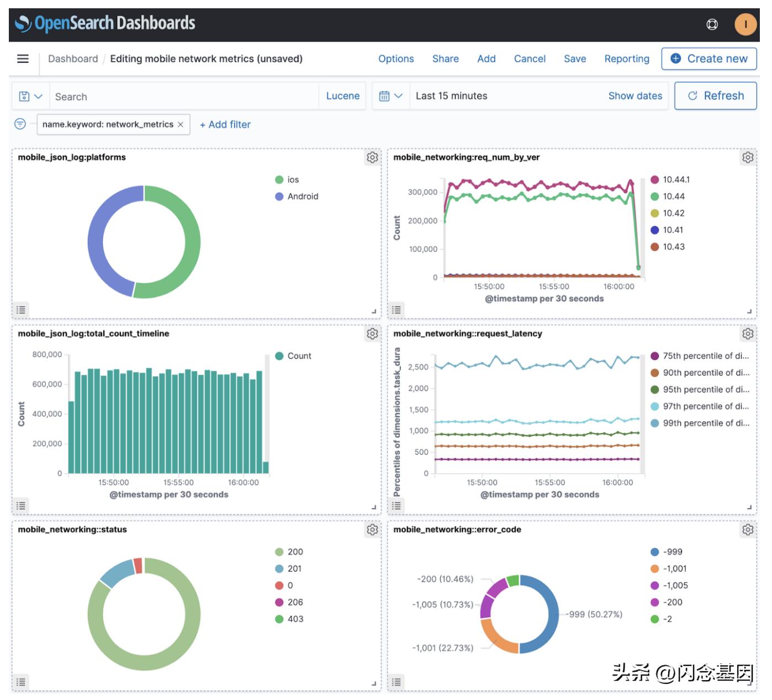
Task: Click Show dates link
Action: click(635, 96)
